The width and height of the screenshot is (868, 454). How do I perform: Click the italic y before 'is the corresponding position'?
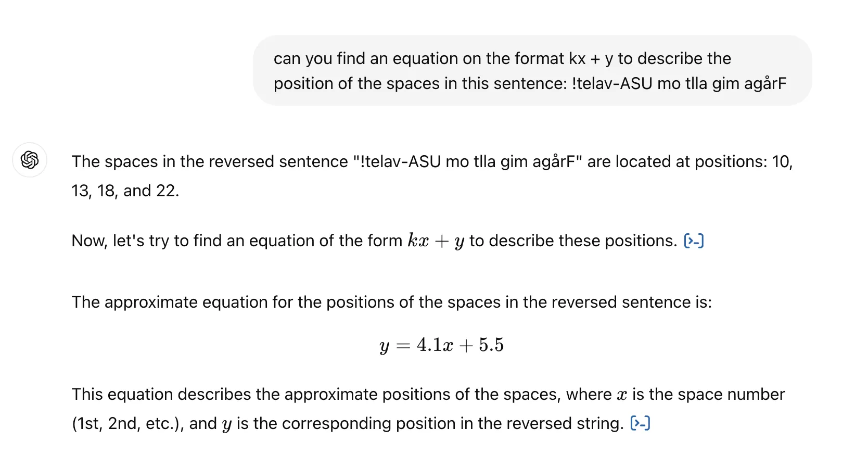click(x=226, y=425)
